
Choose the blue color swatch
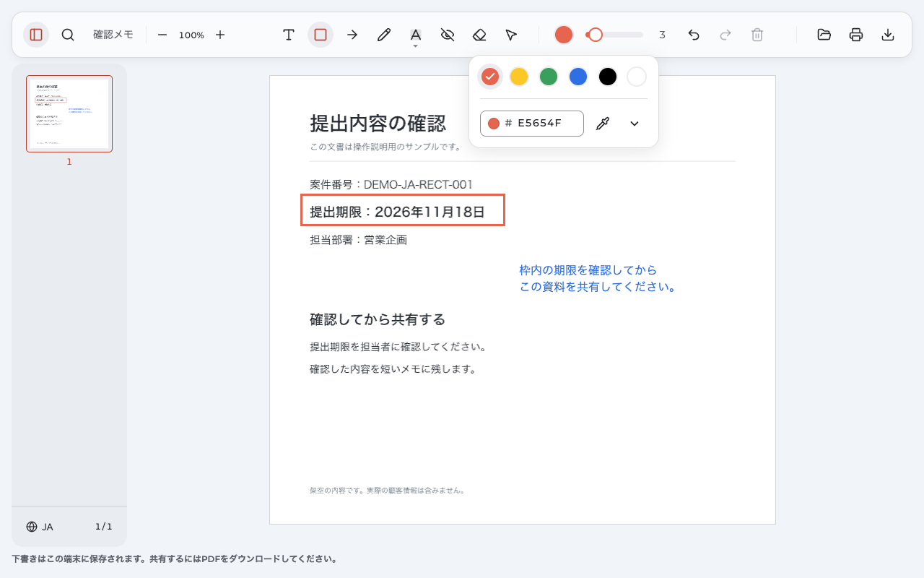(578, 77)
